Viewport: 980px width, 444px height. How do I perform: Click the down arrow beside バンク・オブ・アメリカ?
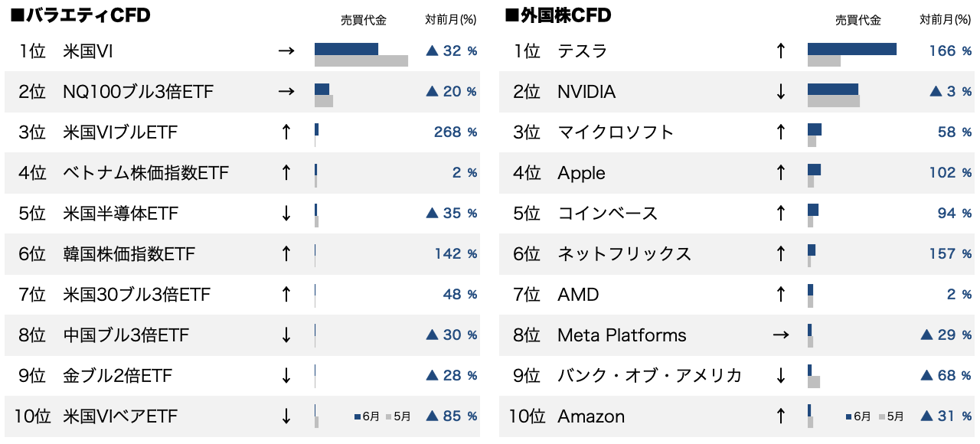(781, 375)
